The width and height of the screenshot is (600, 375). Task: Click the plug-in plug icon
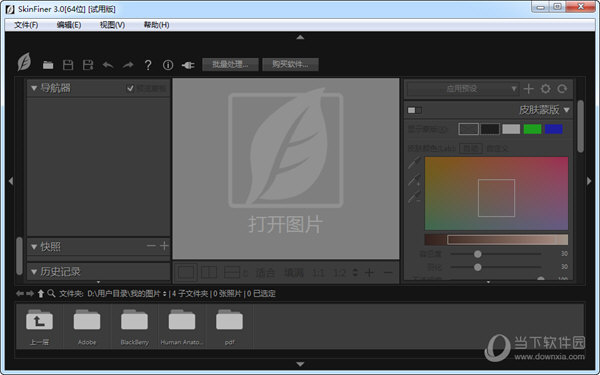coord(188,65)
